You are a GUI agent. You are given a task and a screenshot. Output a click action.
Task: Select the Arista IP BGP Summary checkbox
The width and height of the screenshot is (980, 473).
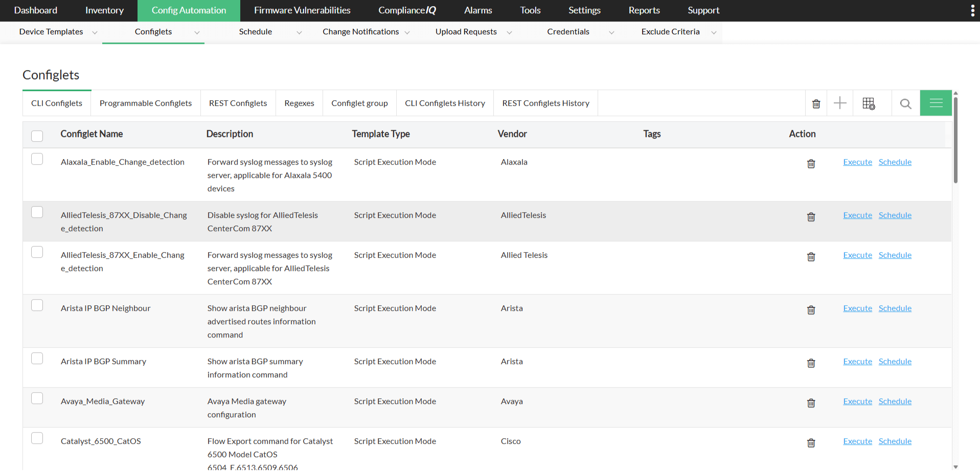[x=37, y=358]
